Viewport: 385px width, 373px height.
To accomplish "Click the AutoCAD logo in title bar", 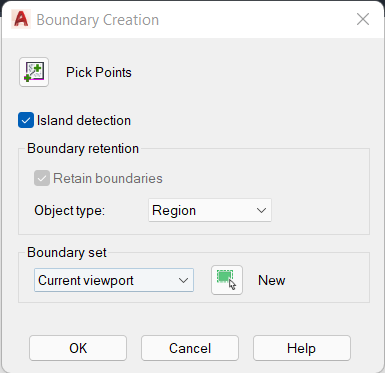I will (x=21, y=19).
